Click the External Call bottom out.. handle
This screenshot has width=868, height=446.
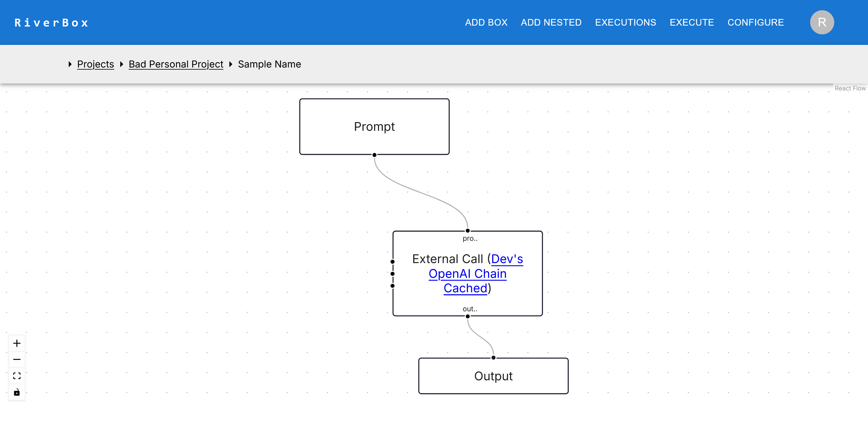468,316
